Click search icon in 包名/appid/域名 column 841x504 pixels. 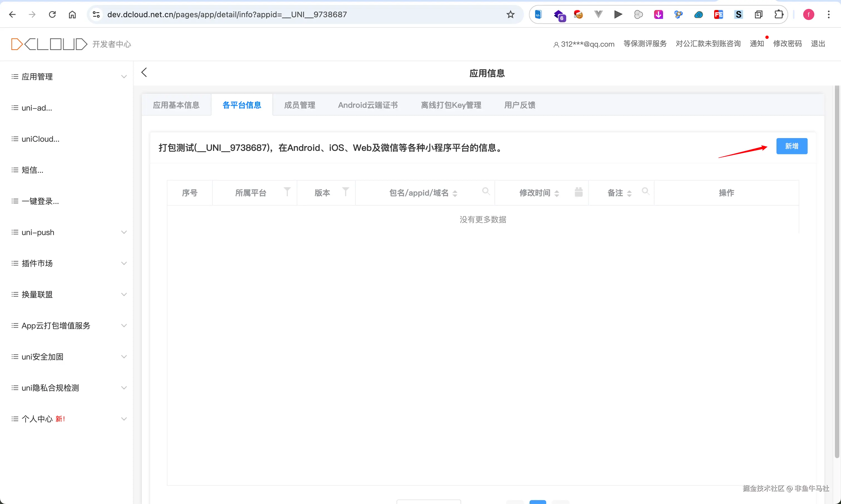[486, 191]
